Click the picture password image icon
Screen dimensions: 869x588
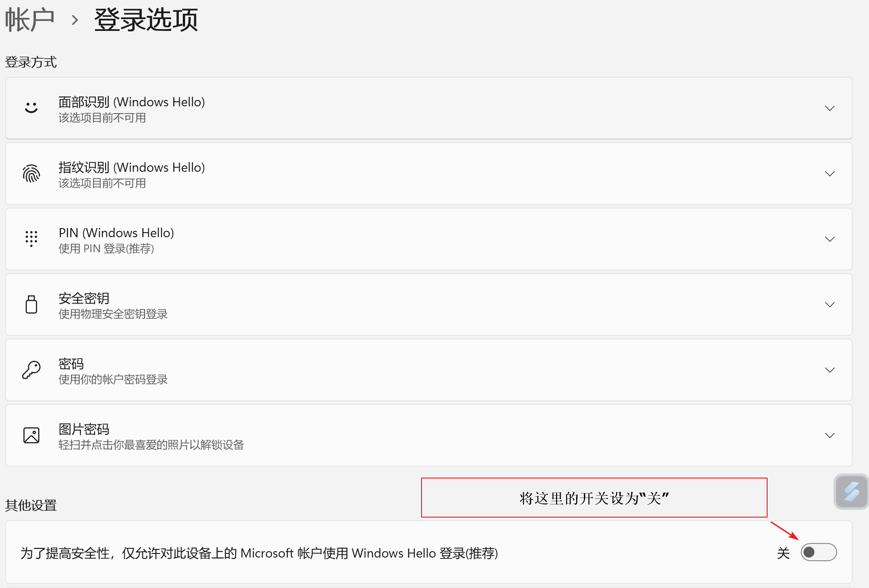(x=31, y=435)
